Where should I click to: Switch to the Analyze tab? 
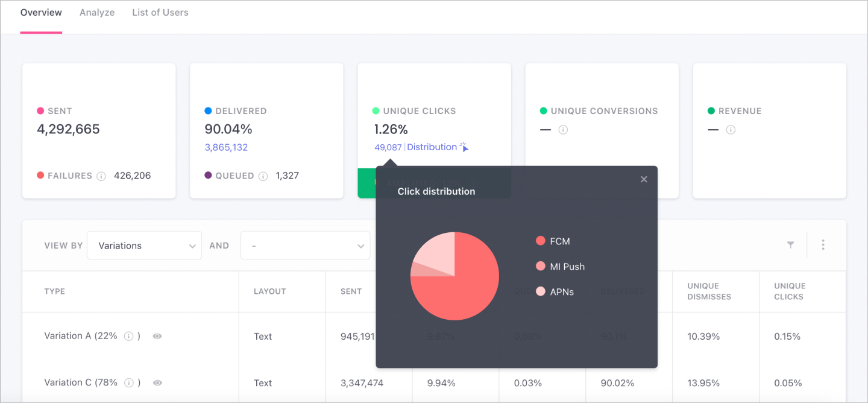pyautogui.click(x=97, y=13)
